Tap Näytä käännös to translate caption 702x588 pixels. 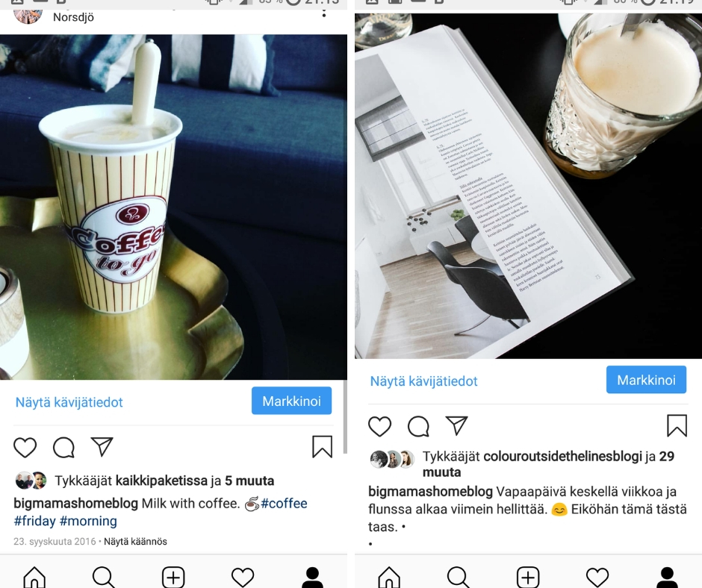(135, 542)
